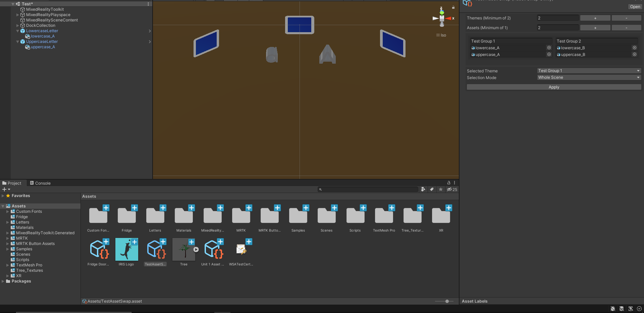Image resolution: width=644 pixels, height=313 pixels.
Task: Toggle hidden packages visibility showing 25
Action: tap(452, 189)
